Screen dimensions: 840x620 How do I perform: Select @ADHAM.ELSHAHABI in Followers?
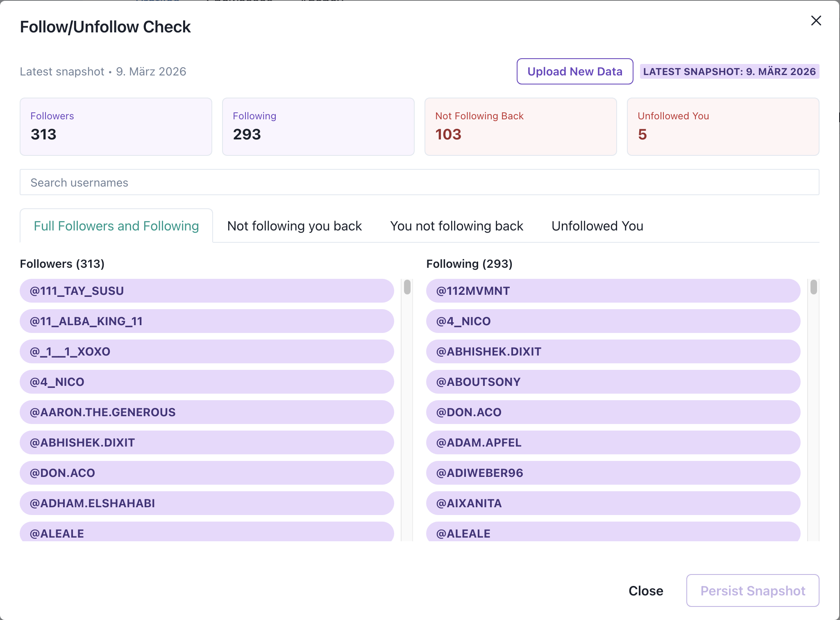(207, 503)
